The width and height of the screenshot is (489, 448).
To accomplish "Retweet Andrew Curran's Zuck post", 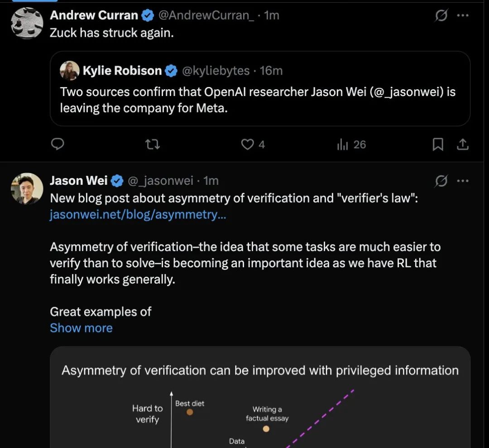I will click(153, 144).
